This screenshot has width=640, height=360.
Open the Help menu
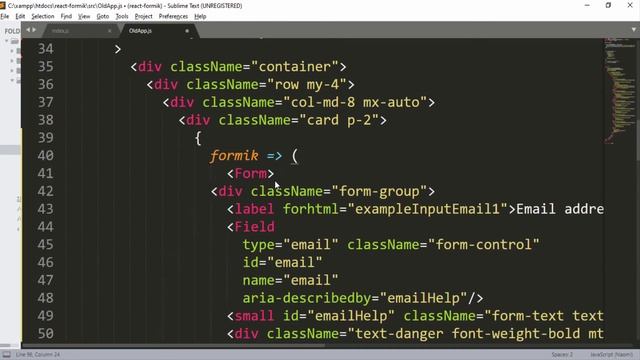click(x=200, y=16)
